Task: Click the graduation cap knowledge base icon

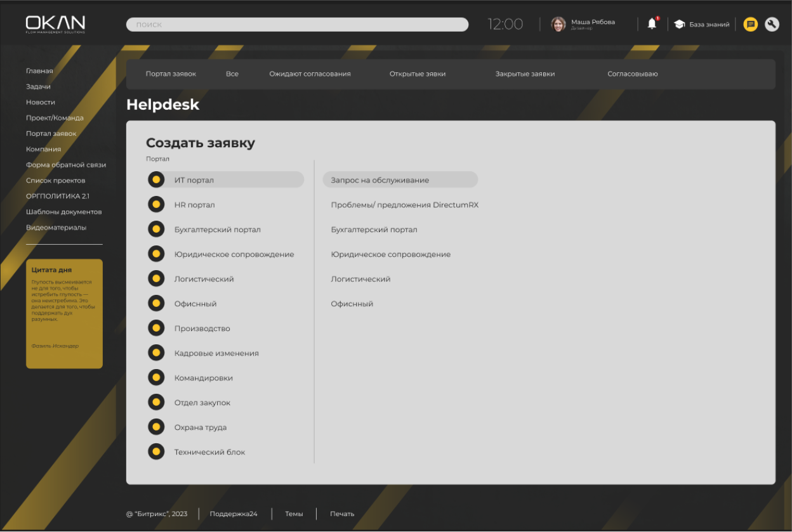Action: (x=679, y=25)
